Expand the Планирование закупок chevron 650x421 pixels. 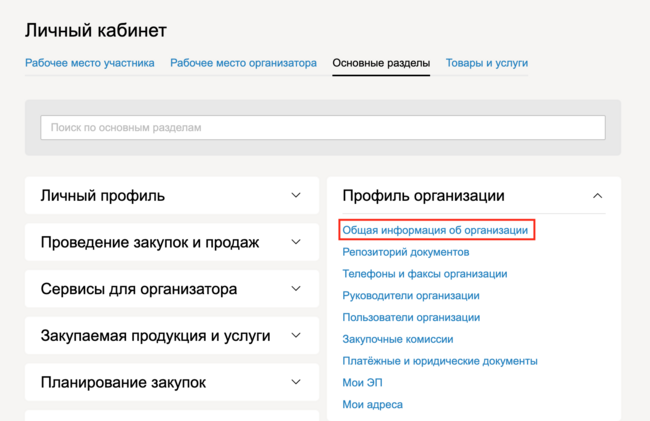[296, 382]
